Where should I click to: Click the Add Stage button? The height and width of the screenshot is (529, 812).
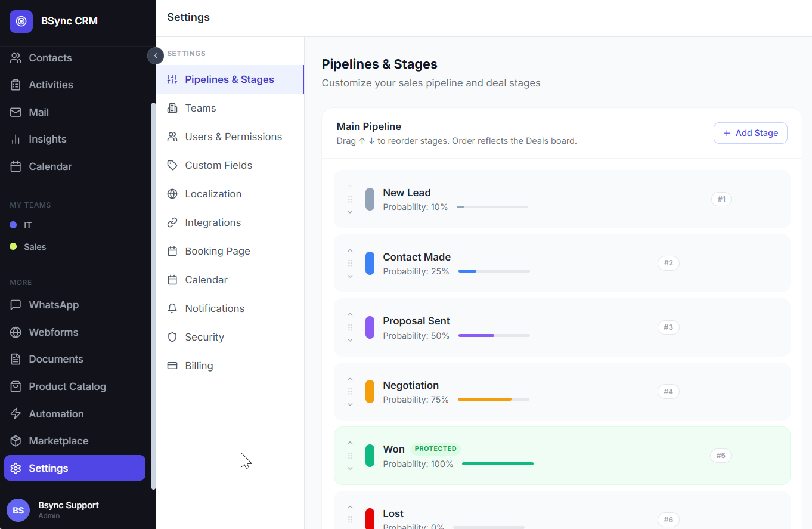750,133
